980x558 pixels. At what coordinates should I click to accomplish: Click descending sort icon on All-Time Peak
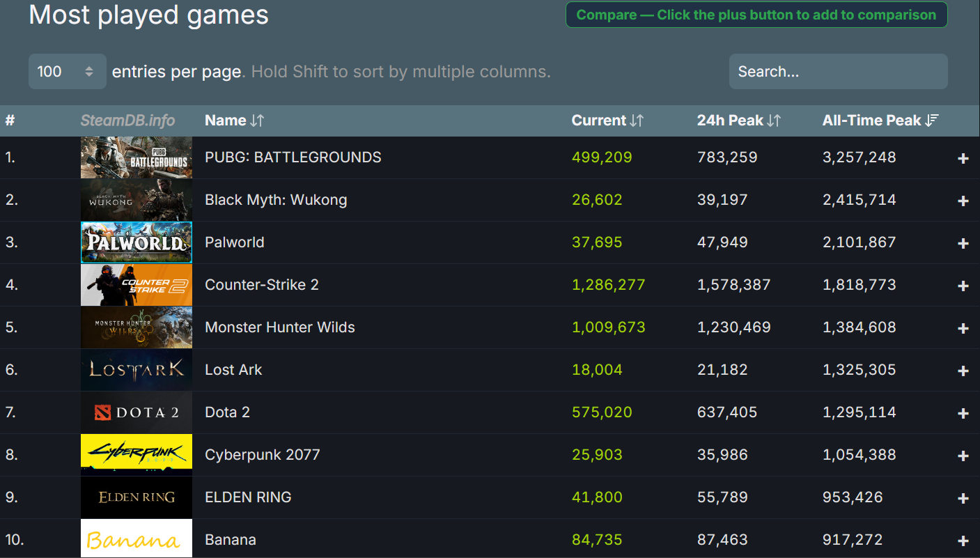[x=933, y=120]
